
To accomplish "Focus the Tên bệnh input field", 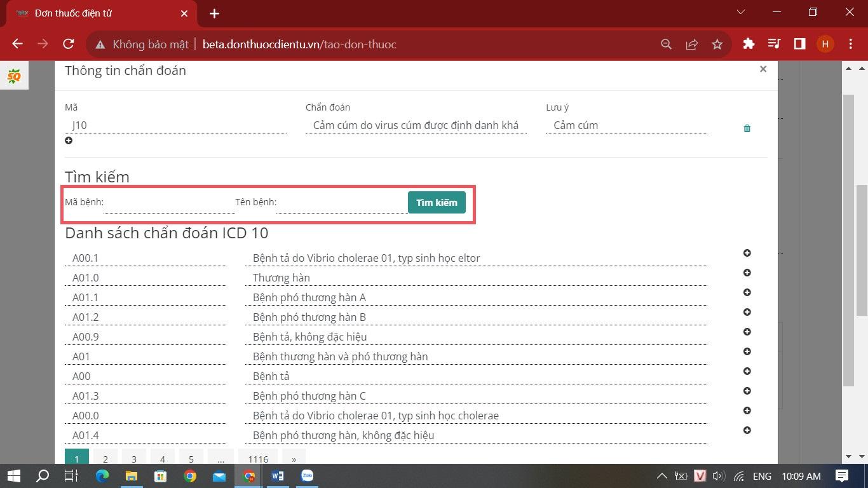I will coord(342,203).
